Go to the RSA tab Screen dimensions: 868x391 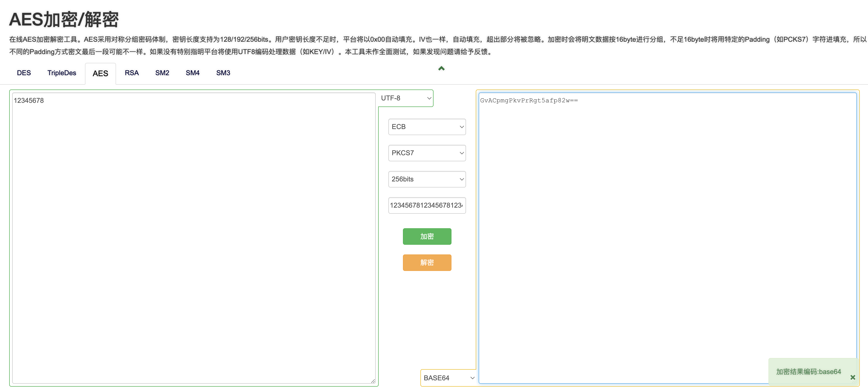pyautogui.click(x=131, y=73)
